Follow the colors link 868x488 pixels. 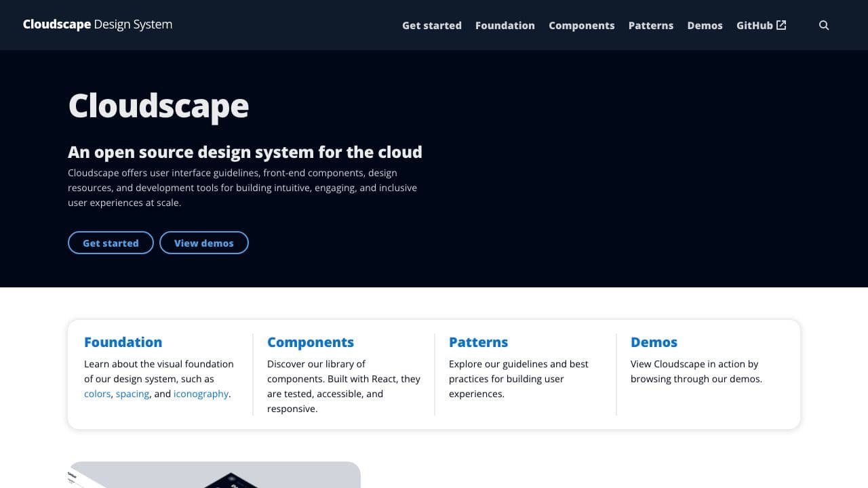click(x=97, y=394)
